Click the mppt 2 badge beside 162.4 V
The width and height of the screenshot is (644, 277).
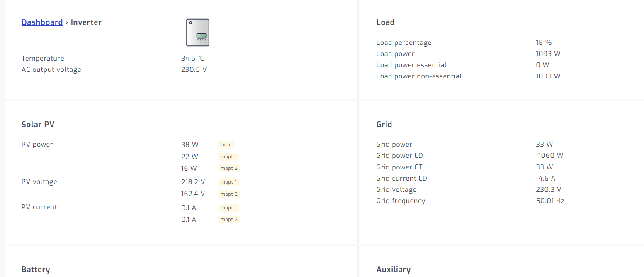point(229,194)
